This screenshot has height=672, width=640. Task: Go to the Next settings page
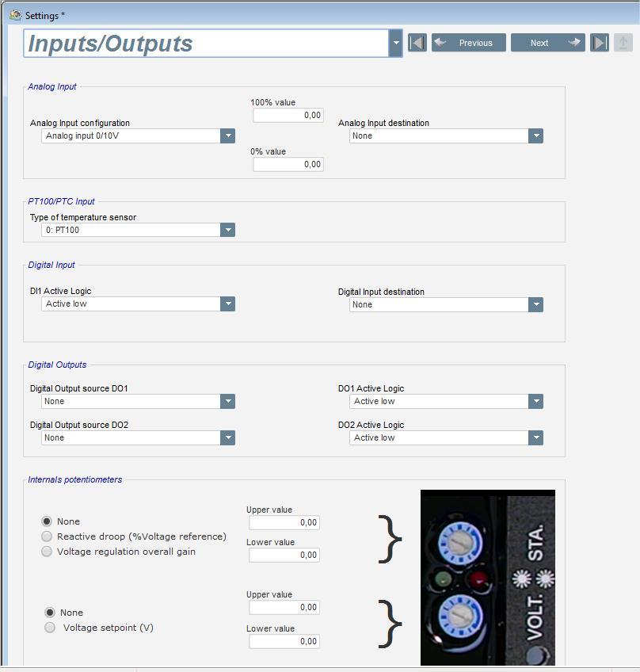[x=548, y=43]
